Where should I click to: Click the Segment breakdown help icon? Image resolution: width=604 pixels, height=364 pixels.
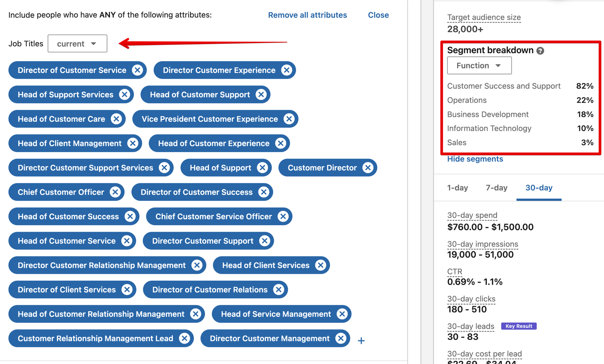(x=540, y=50)
